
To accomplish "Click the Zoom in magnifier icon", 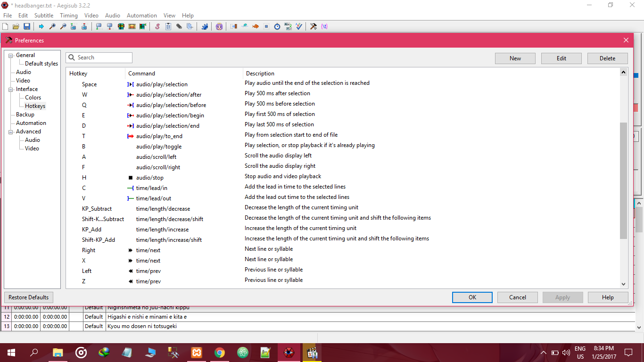I will 52,26.
